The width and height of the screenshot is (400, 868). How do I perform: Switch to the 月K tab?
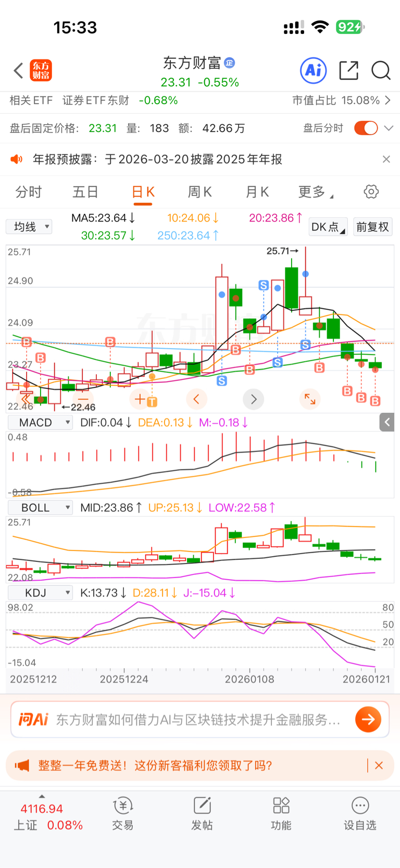pos(257,192)
